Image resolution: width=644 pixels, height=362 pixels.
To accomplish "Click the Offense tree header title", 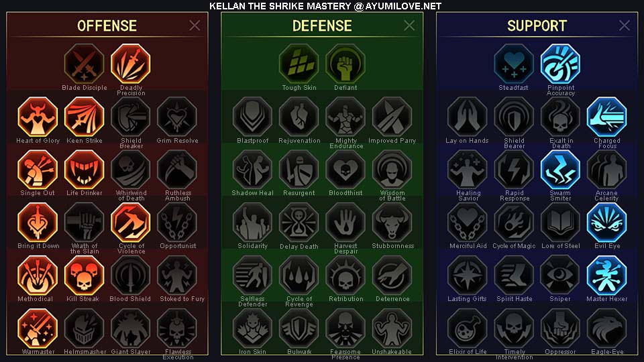I will click(107, 26).
